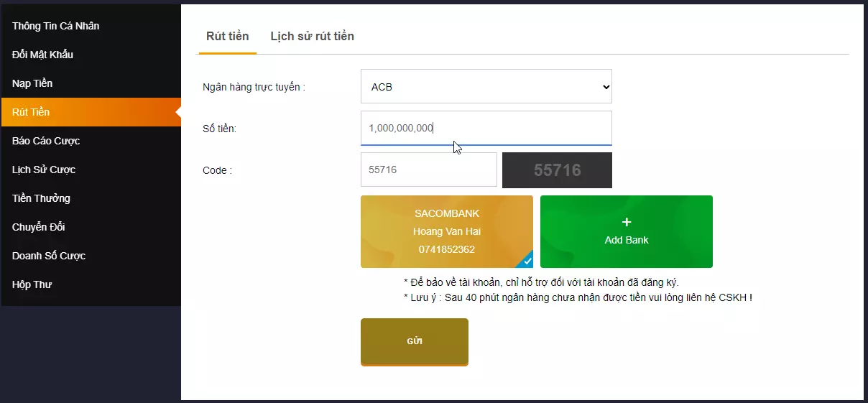The image size is (868, 403).
Task: Click the checkmark on the Sacombank card
Action: 527,261
